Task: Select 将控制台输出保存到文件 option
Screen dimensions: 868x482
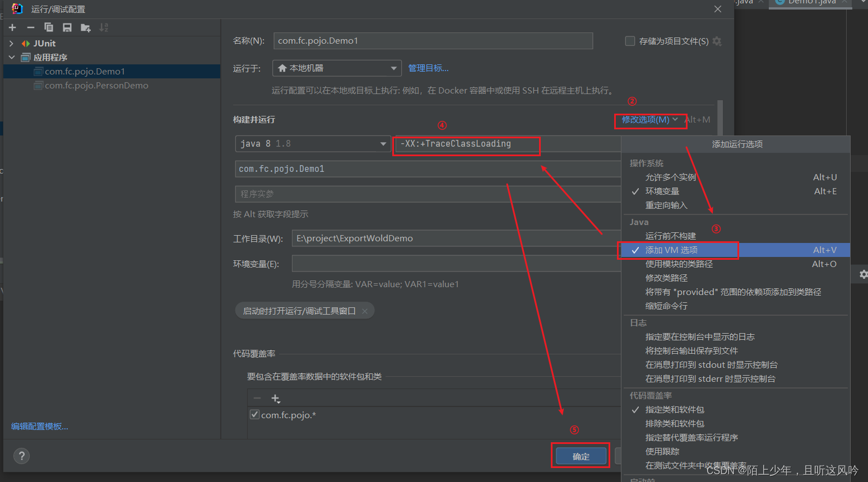Action: coord(736,351)
